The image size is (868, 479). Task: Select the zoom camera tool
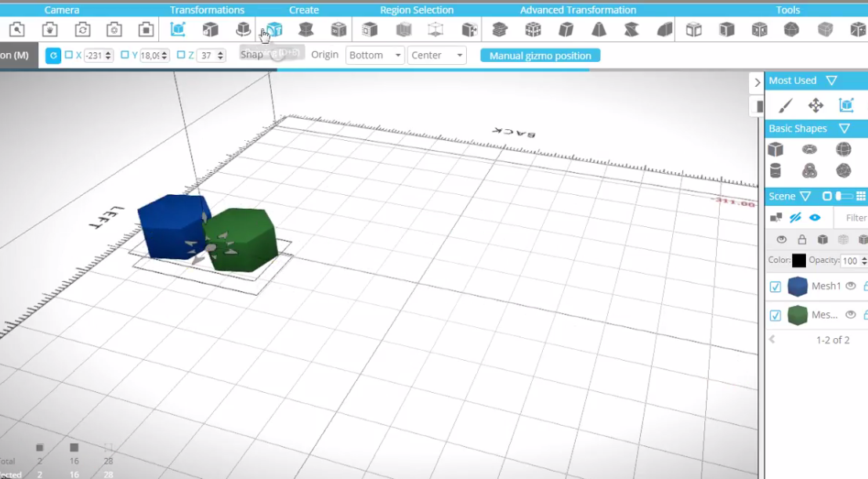click(16, 29)
